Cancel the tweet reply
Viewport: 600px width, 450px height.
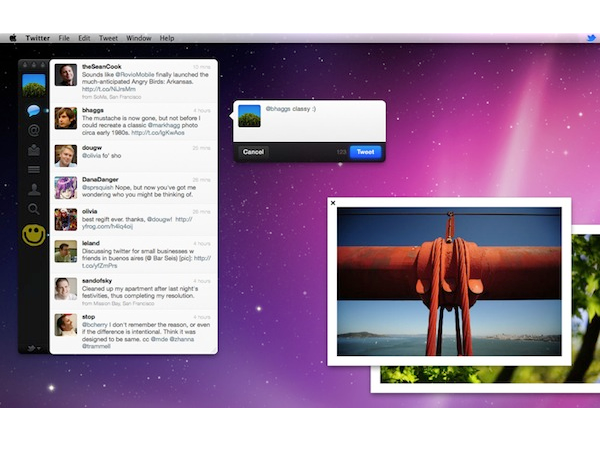253,152
